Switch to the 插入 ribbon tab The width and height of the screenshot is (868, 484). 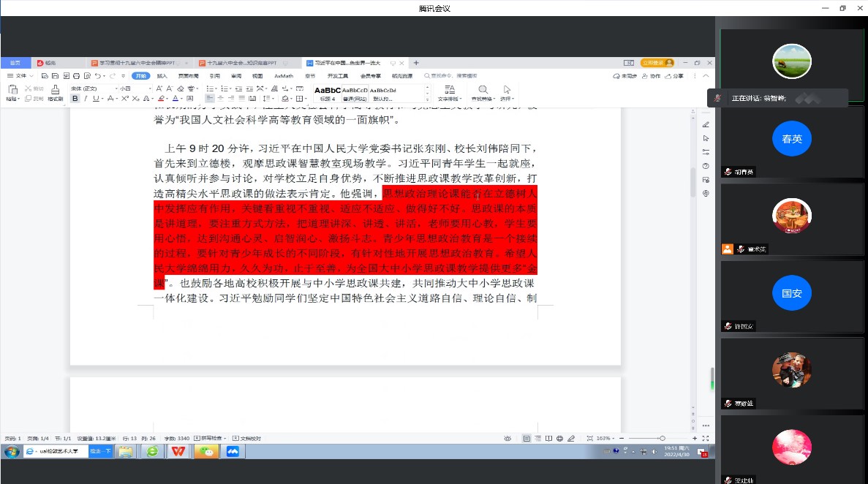[162, 75]
